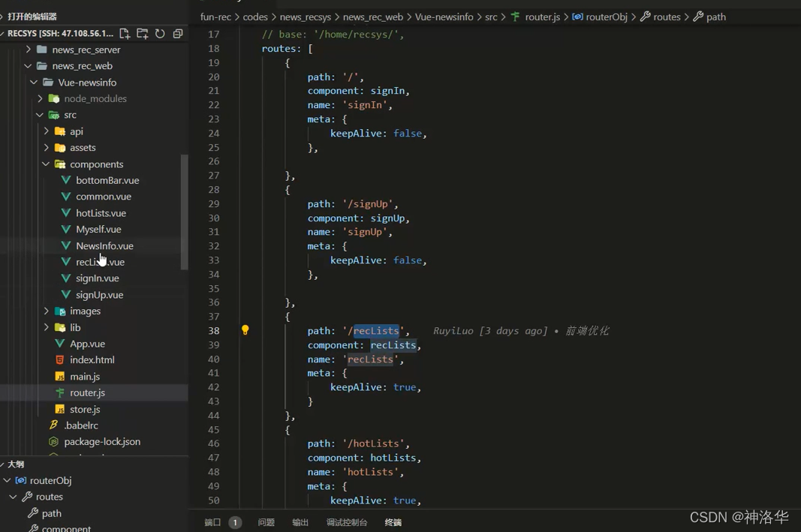Viewport: 801px width, 532px height.
Task: Click the wrench icon beside path in outline
Action: (33, 513)
